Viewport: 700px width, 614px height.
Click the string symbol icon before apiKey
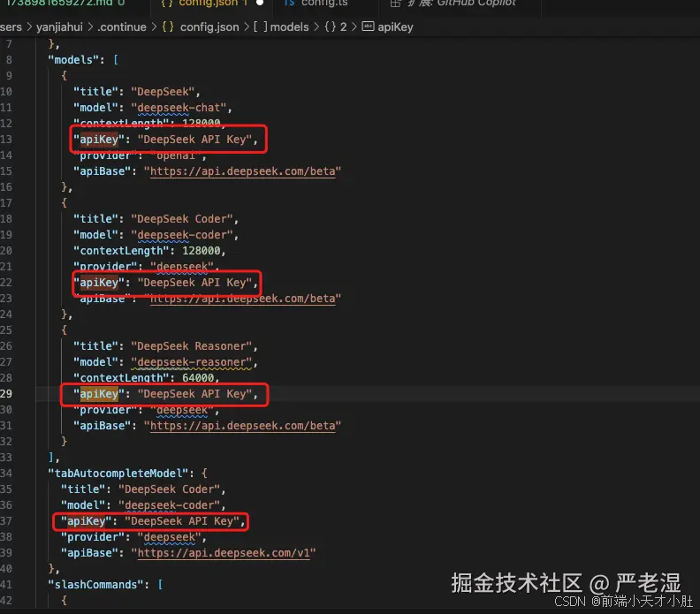[x=368, y=27]
